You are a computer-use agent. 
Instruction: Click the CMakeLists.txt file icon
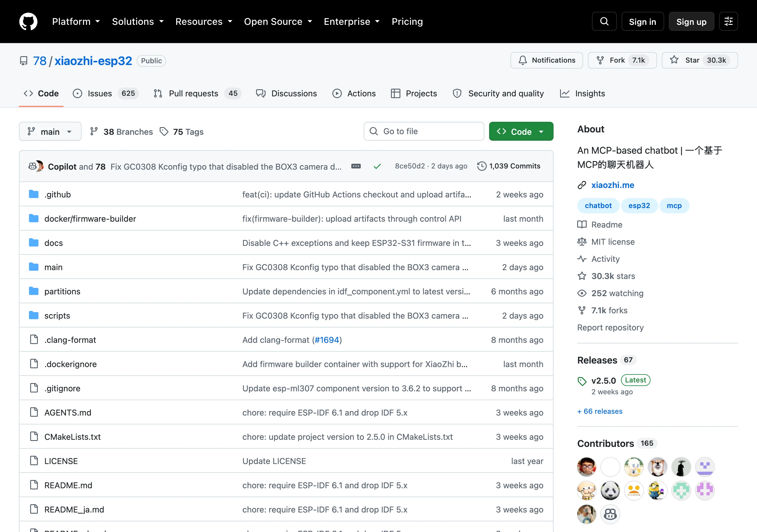pos(34,437)
